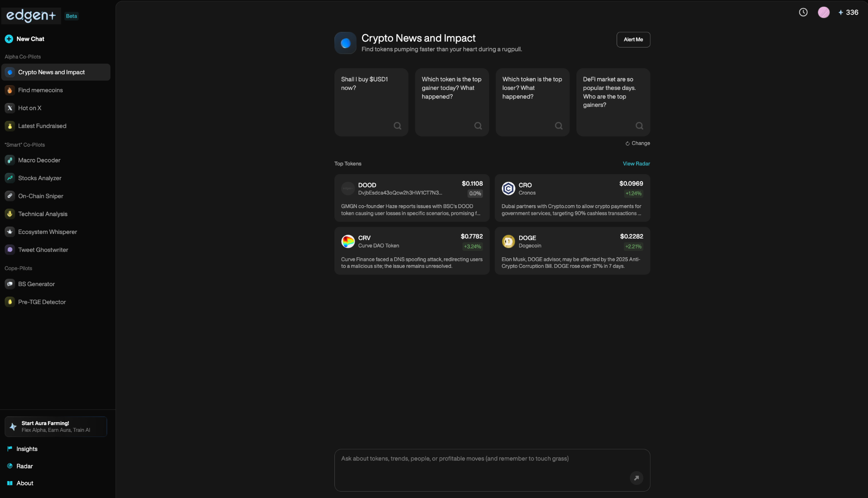Click the send arrow button in chat box

click(x=636, y=478)
